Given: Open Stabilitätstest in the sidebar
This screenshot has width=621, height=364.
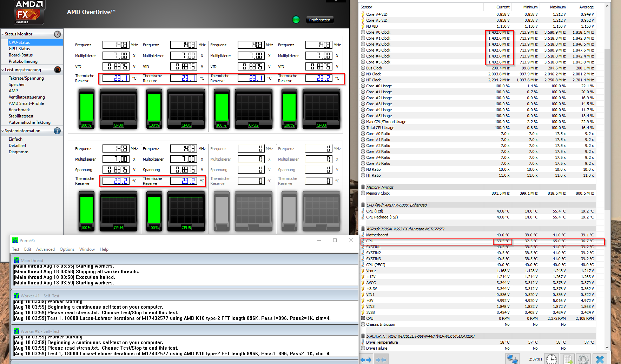Looking at the screenshot, I should tap(21, 116).
